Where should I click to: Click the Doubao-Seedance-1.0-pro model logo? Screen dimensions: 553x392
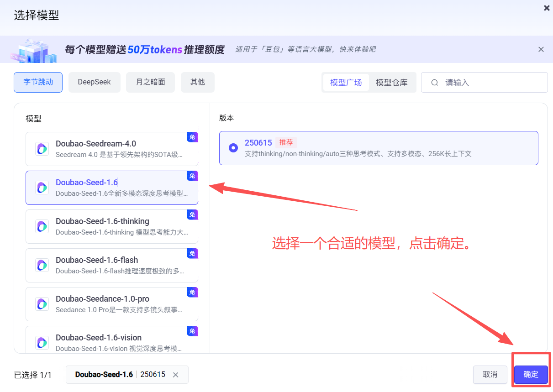(x=42, y=304)
